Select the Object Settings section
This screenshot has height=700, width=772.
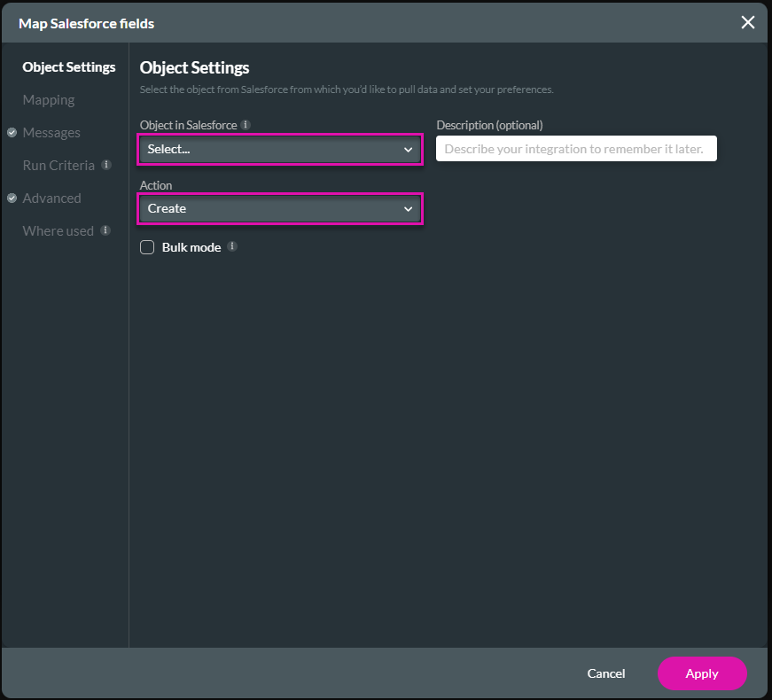pyautogui.click(x=69, y=66)
